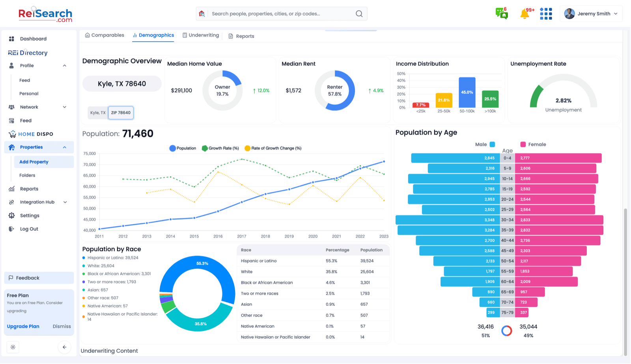Screen dimensions: 631x364
Task: Switch to the Comparables tab
Action: click(x=105, y=35)
